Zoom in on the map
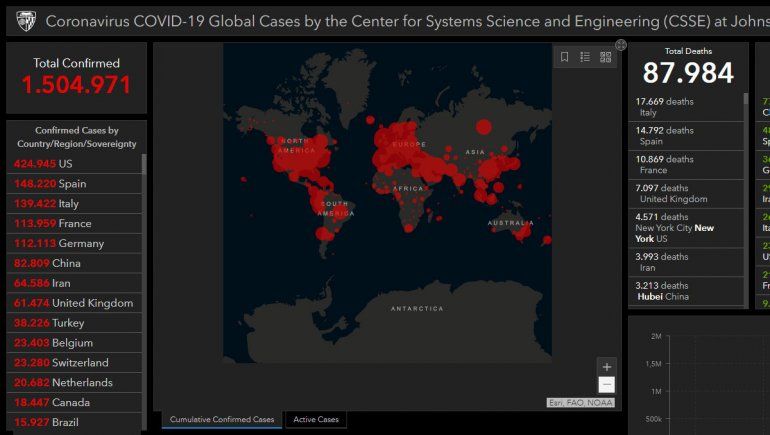The width and height of the screenshot is (770, 435). (x=606, y=367)
